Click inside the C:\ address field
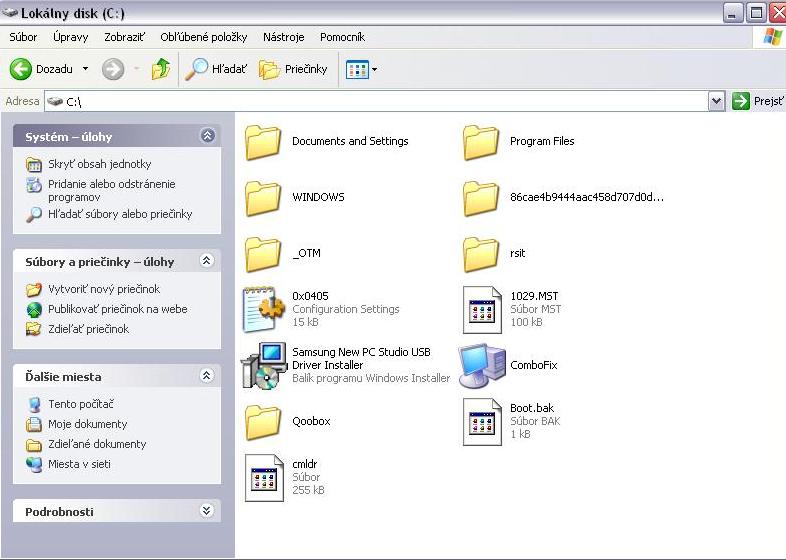This screenshot has width=786, height=560. [376, 101]
